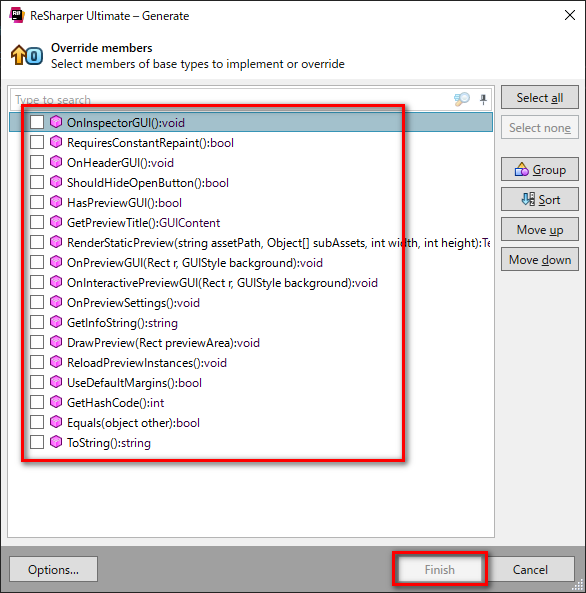The image size is (586, 593).
Task: Select the OnHeaderGUI():void row text
Action: coord(120,163)
